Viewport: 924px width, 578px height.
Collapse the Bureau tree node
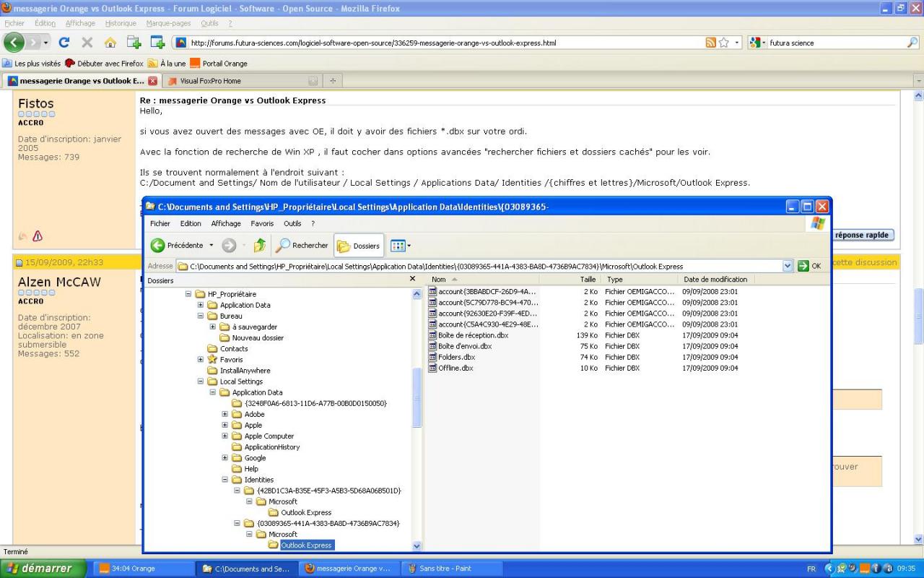pos(201,316)
